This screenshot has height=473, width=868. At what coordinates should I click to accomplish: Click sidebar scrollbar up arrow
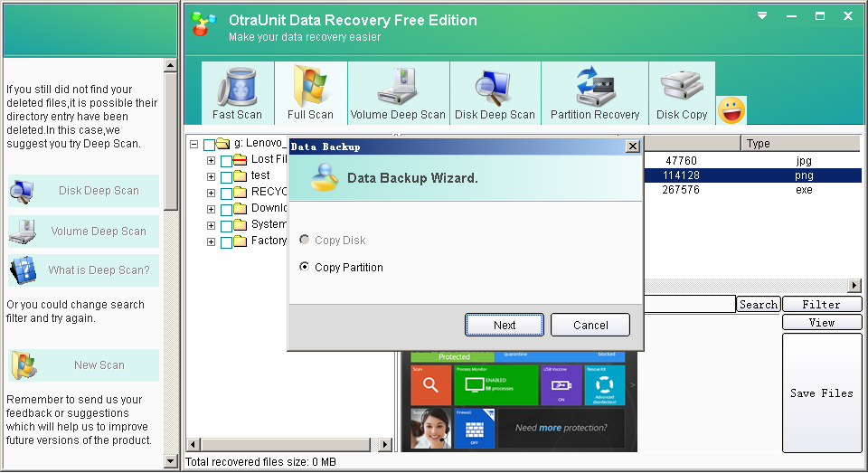[171, 65]
